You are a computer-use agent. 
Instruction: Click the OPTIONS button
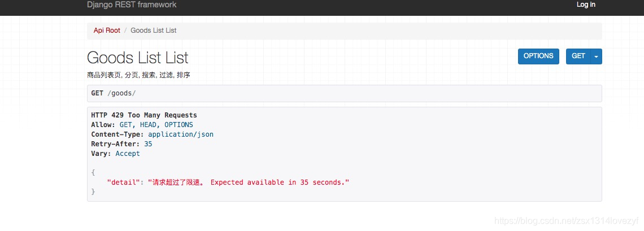tap(538, 56)
